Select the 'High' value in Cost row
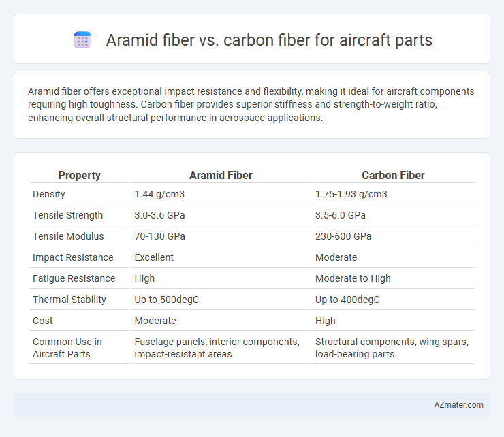This screenshot has height=437, width=504. coord(326,321)
